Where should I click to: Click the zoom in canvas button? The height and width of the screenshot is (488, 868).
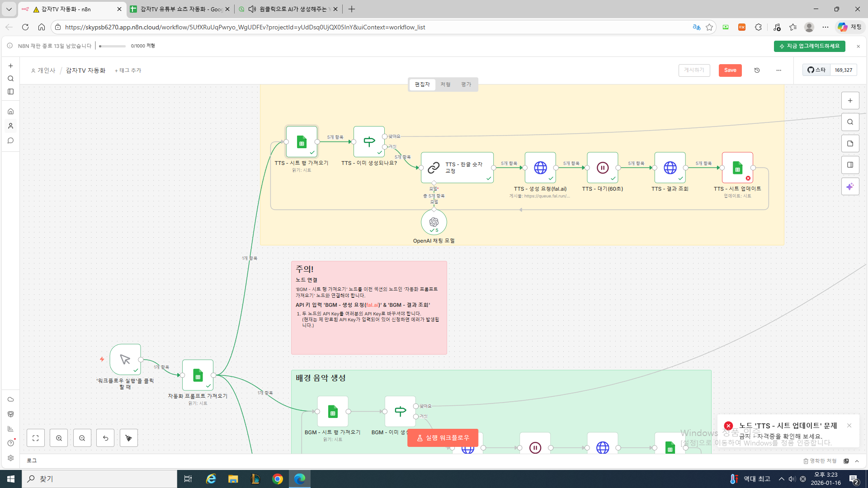(59, 438)
